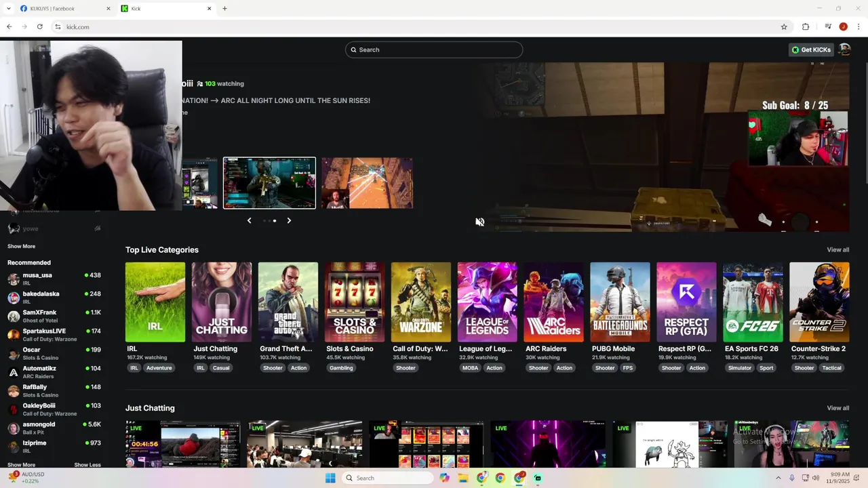Click the Kick search box

pyautogui.click(x=434, y=49)
